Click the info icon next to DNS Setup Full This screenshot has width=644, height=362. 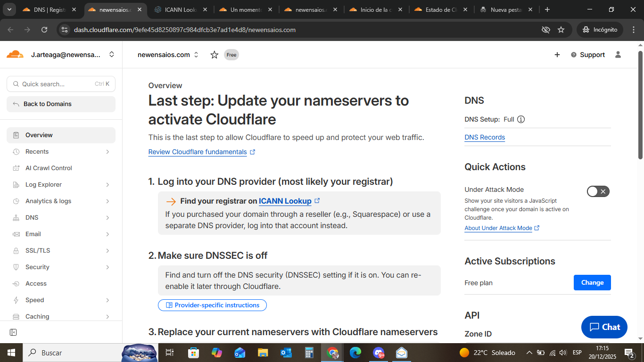coord(521,119)
